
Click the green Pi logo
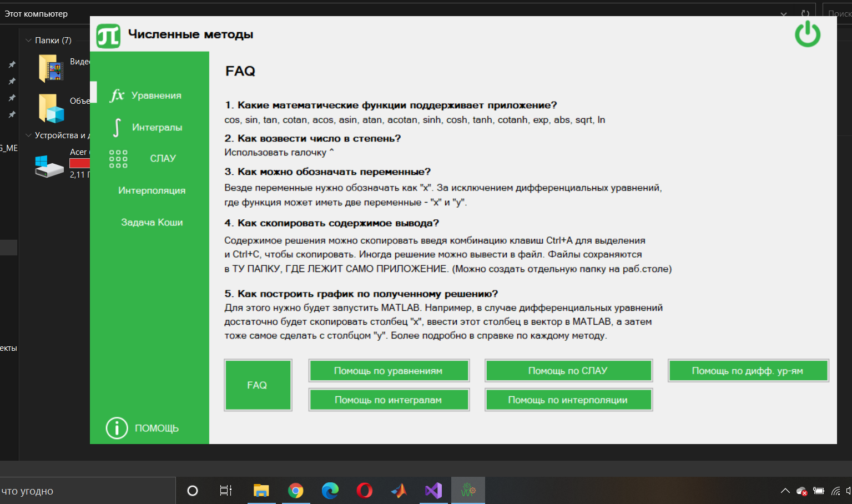108,34
